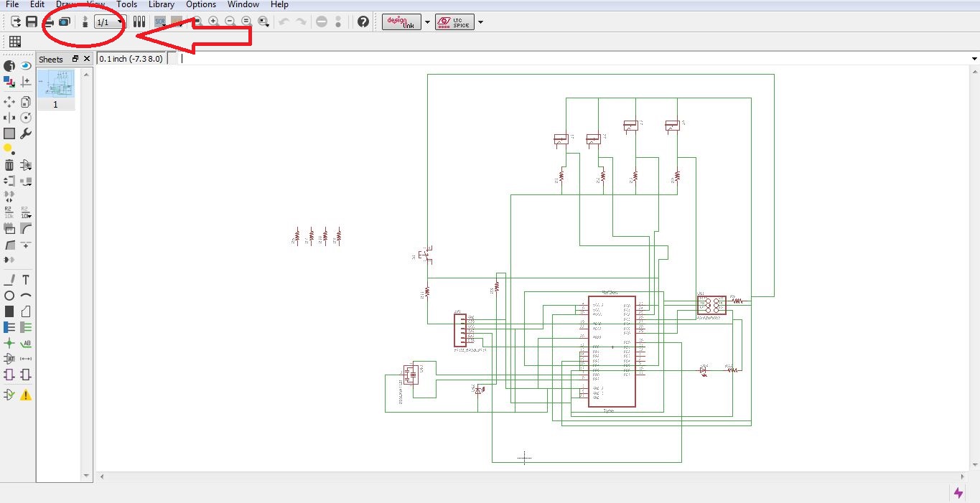Select the Arc tool
This screenshot has width=980, height=503.
26,296
